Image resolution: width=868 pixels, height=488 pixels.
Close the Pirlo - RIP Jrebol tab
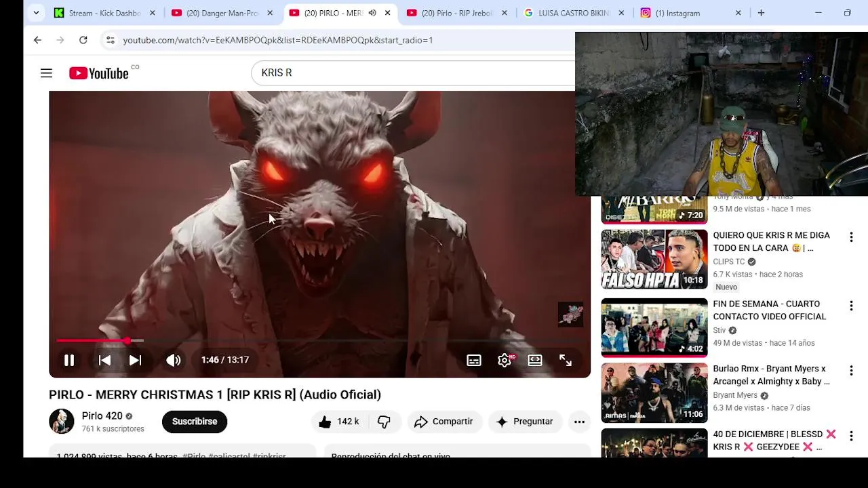click(505, 13)
